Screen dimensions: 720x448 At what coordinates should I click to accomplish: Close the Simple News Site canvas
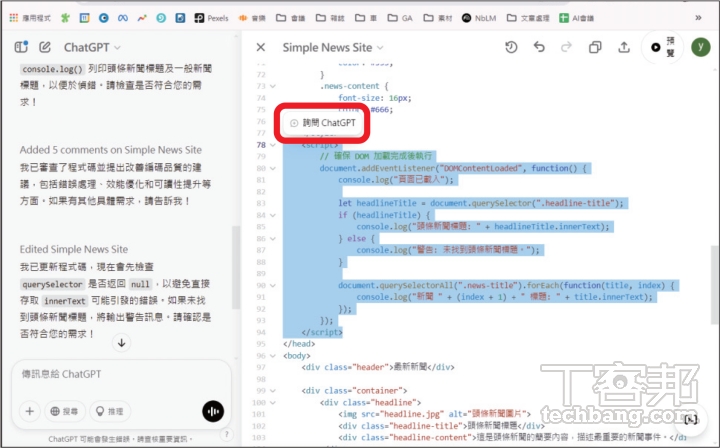[261, 47]
